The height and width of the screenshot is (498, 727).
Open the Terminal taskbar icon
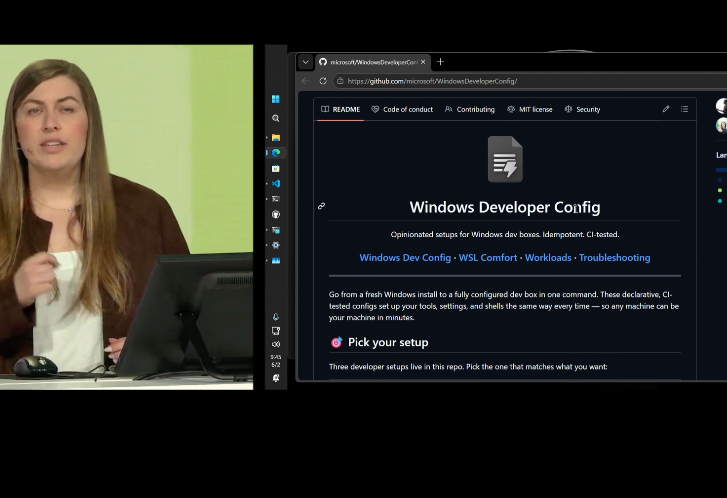tap(275, 199)
